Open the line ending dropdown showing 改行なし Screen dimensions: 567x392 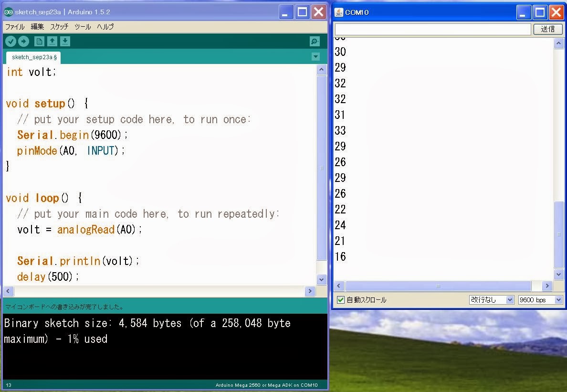[x=492, y=300]
